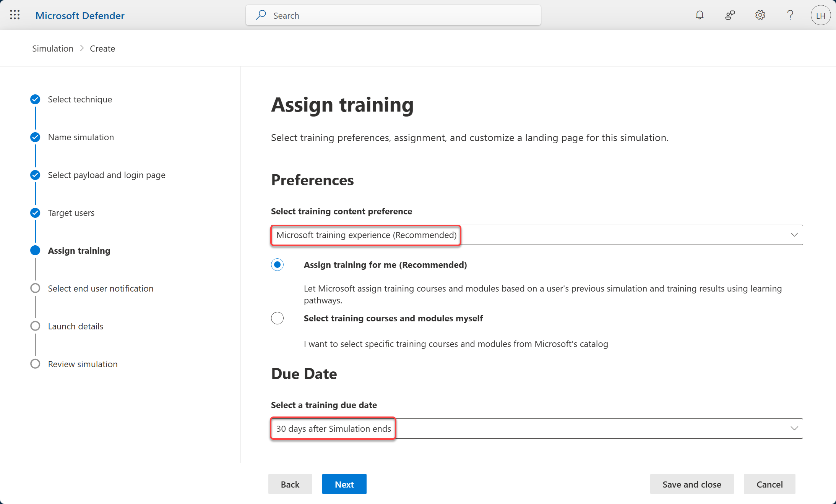Open the settings gear icon
Viewport: 836px width, 504px height.
pos(760,15)
